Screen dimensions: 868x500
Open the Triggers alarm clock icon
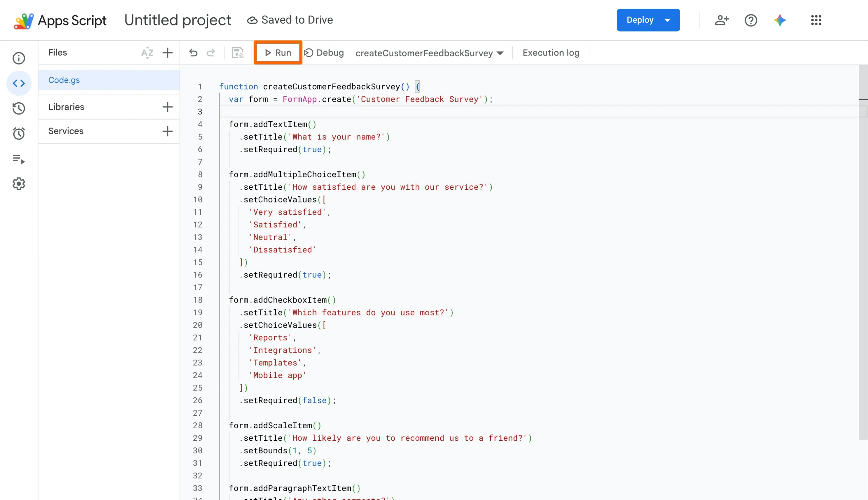pos(19,133)
